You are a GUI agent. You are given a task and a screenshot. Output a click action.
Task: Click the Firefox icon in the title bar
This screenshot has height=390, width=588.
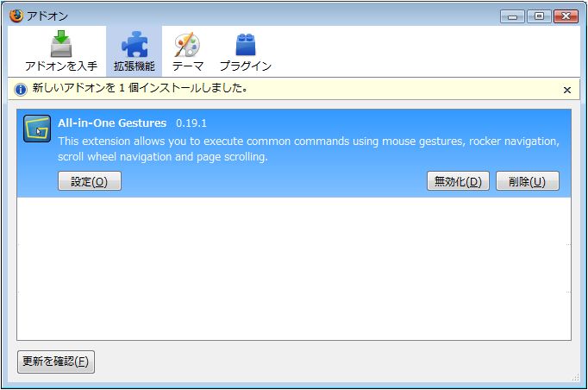tap(16, 16)
